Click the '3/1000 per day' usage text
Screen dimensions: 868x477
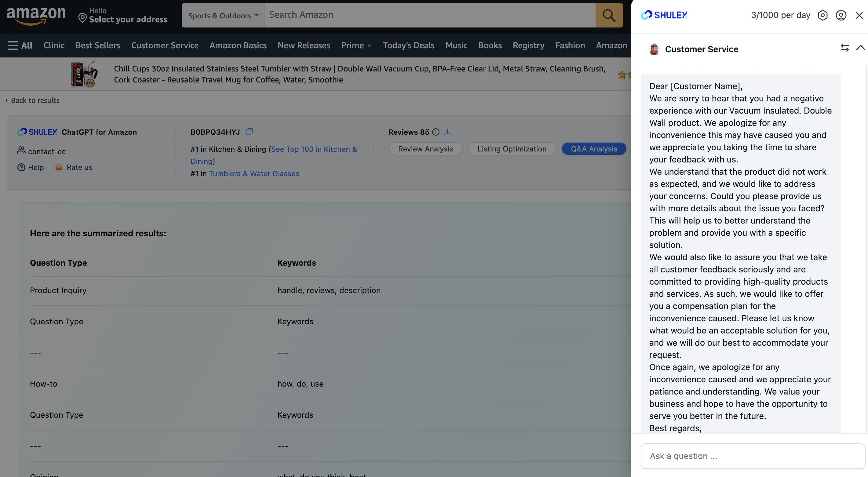pos(780,15)
